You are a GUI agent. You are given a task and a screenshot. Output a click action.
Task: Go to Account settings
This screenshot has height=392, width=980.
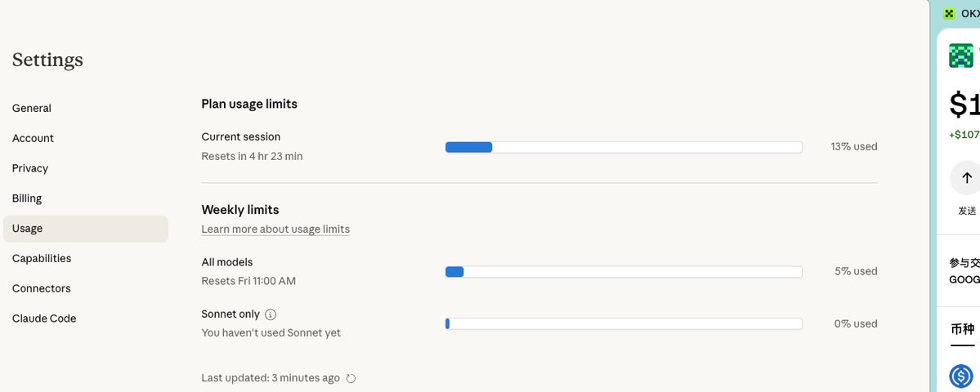point(33,138)
